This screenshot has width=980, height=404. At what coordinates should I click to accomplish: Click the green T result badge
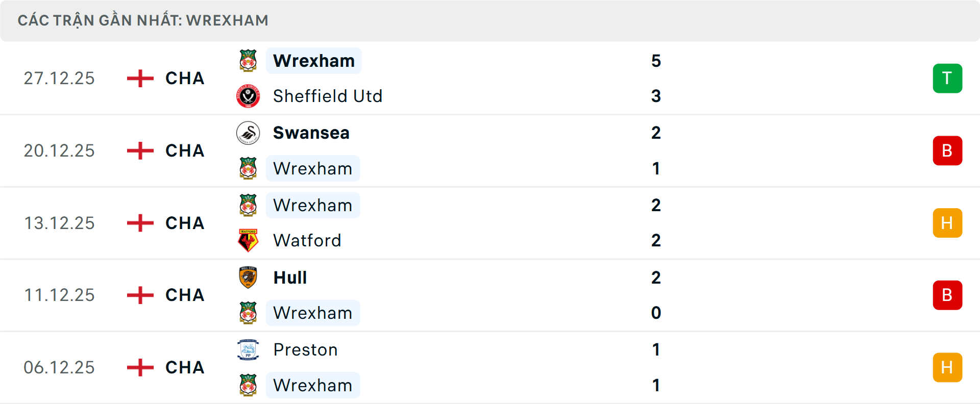pos(947,78)
